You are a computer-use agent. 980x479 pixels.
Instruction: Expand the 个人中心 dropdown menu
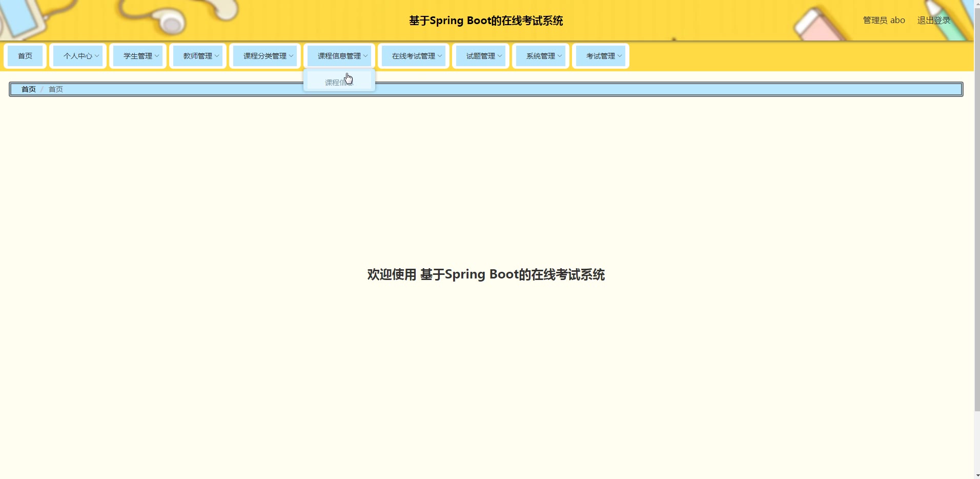tap(78, 56)
